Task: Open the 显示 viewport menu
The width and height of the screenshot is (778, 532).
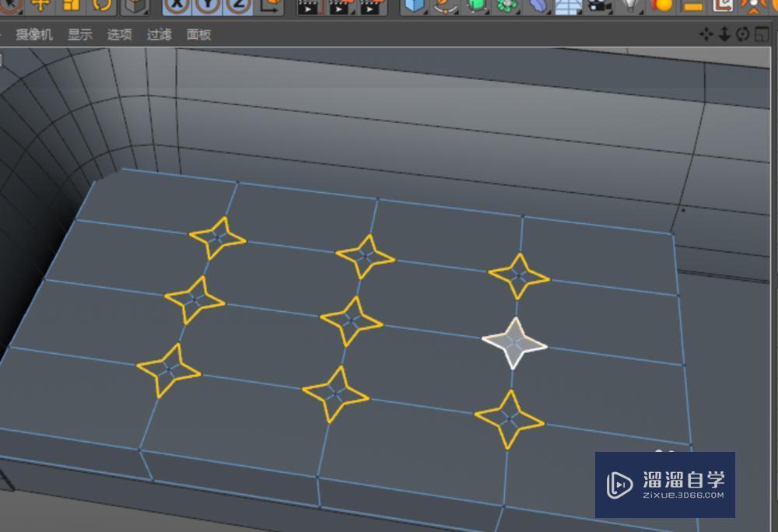Action: point(80,35)
